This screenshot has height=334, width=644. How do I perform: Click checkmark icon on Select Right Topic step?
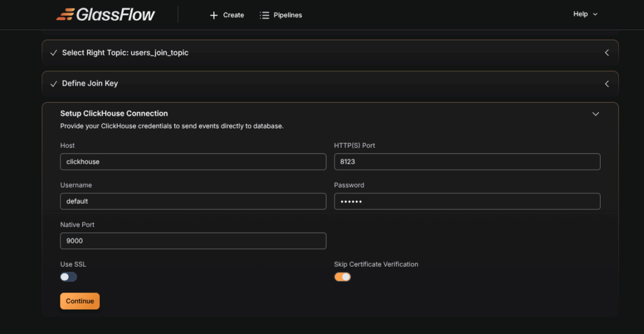[53, 53]
